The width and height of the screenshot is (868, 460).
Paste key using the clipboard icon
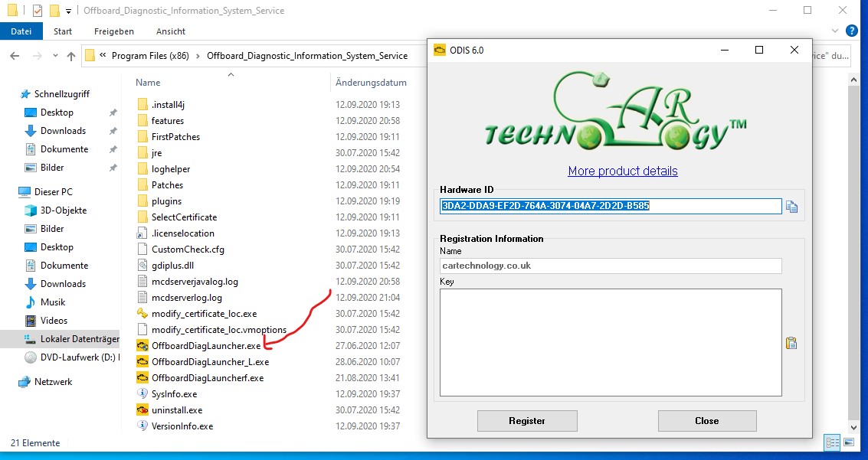coord(791,344)
